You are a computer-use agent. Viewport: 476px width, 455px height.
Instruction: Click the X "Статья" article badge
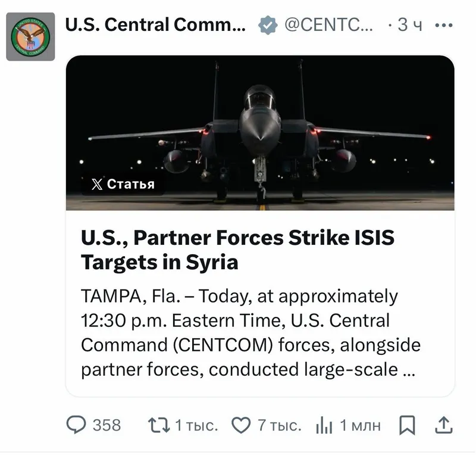click(123, 184)
